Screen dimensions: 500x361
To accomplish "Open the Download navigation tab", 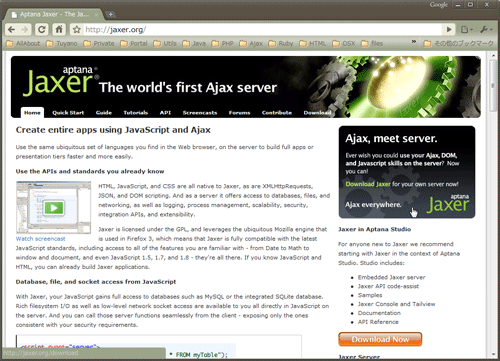I will point(317,113).
